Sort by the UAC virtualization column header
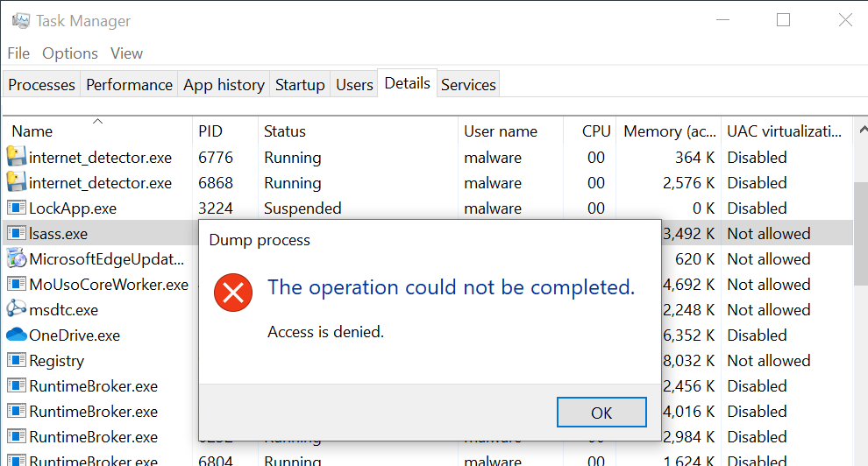Viewport: 868px width, 466px height. pos(786,131)
